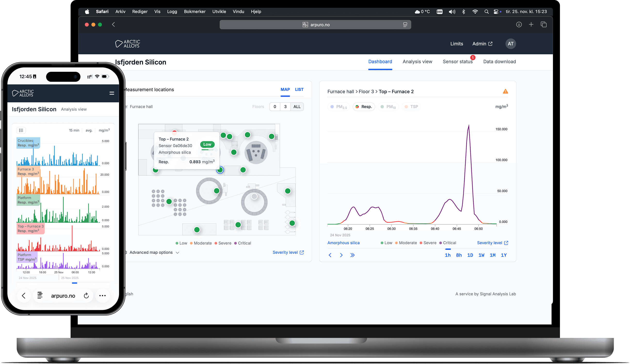
Task: Click the orange warning triangle icon
Action: pos(505,91)
